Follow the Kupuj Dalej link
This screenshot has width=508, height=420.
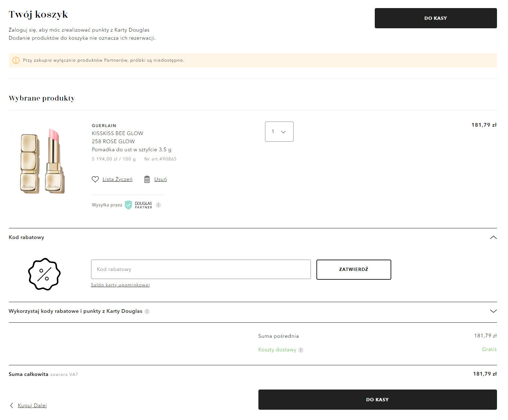coord(32,405)
